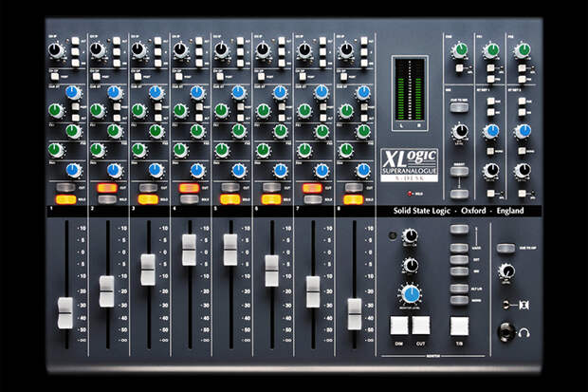Select the EXT monitor source button
Viewport: 588px width, 392px height.
(459, 259)
